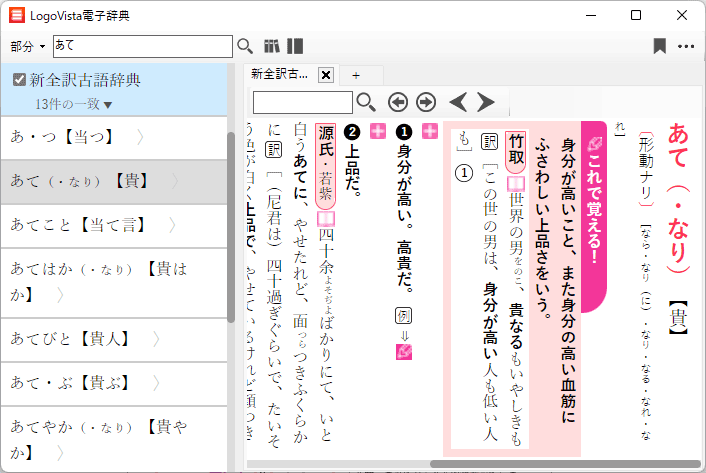Click the main search field containing あて

143,46
